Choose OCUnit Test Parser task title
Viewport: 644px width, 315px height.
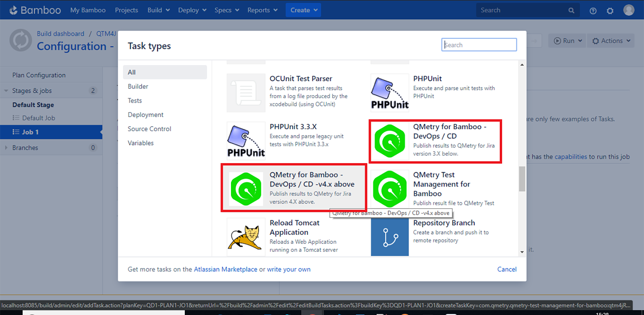coord(301,79)
